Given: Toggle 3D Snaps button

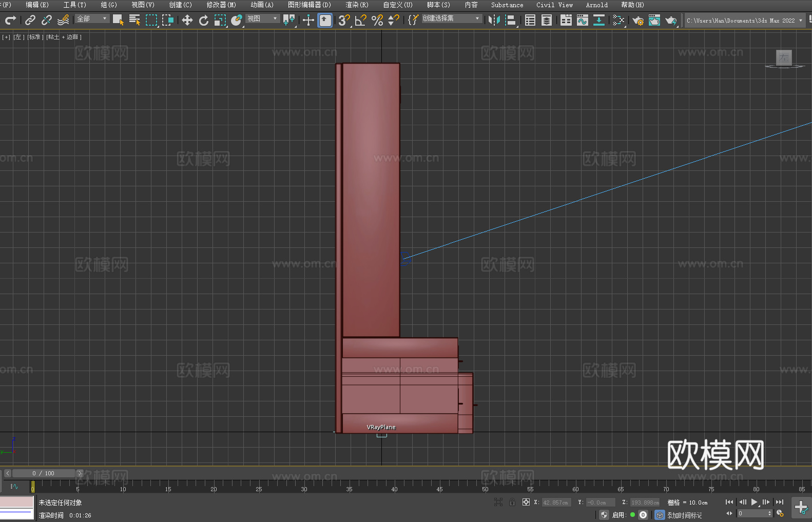Looking at the screenshot, I should coord(344,20).
